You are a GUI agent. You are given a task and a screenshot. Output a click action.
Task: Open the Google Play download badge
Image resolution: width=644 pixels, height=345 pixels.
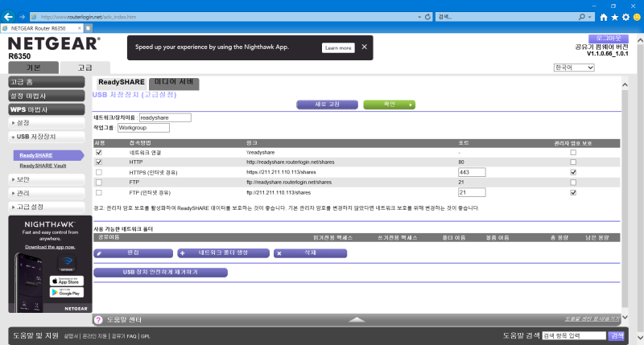[x=67, y=293]
